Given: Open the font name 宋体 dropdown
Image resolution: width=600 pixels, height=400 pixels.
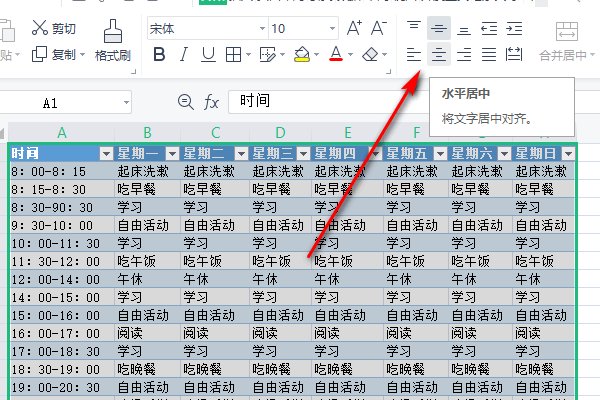Looking at the screenshot, I should tap(262, 28).
